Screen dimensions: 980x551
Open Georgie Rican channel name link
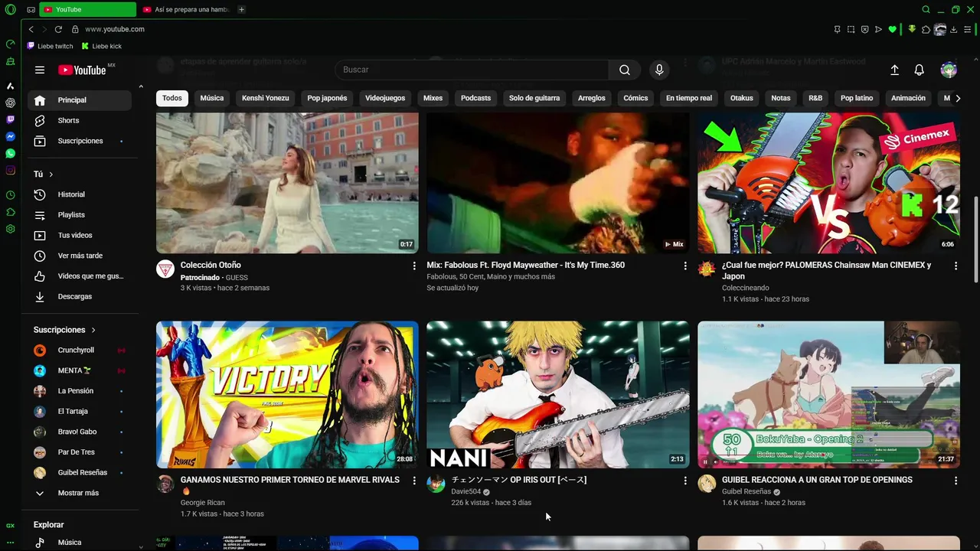coord(203,503)
